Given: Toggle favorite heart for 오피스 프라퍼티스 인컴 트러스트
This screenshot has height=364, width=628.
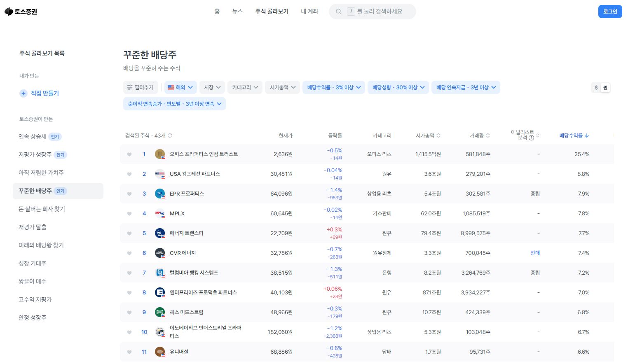Looking at the screenshot, I should coord(129,154).
